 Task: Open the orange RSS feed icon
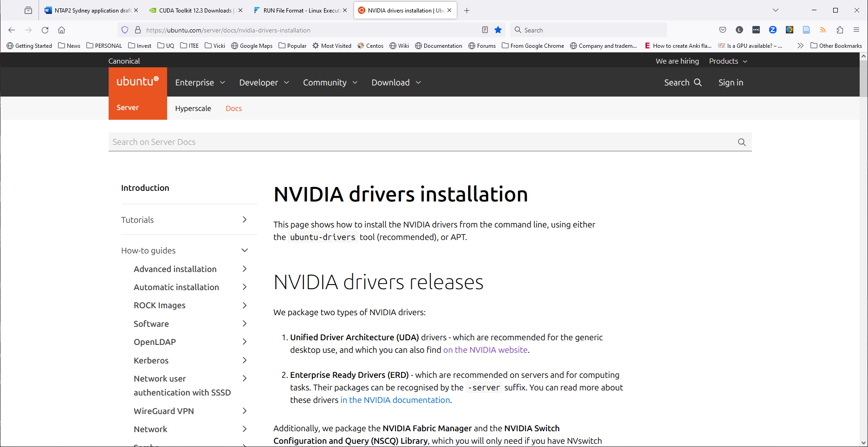point(823,30)
